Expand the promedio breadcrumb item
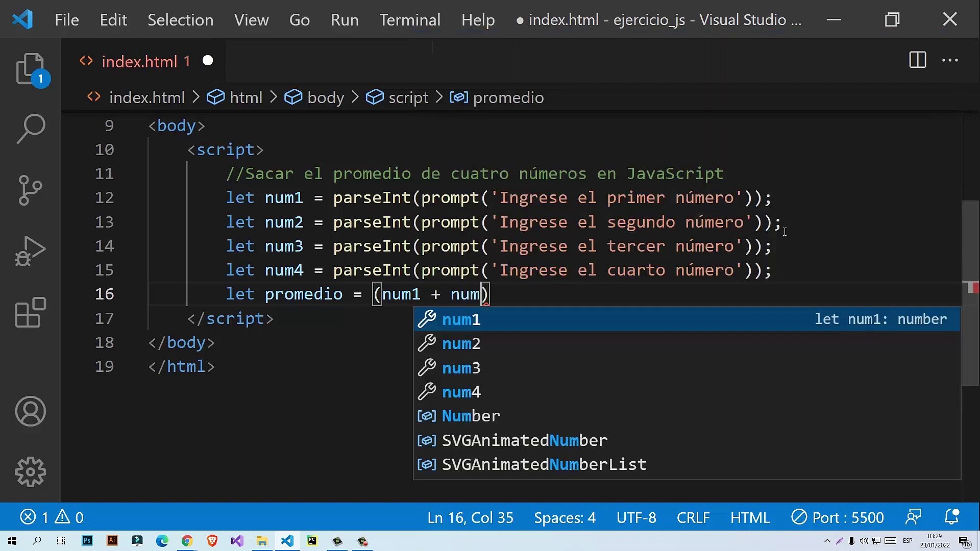This screenshot has width=980, height=551. click(x=508, y=97)
